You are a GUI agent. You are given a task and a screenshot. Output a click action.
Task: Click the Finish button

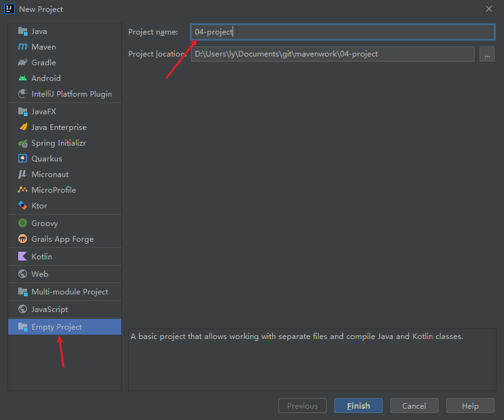[358, 406]
